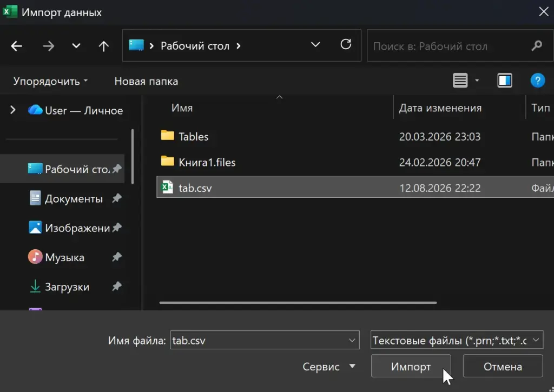Open the view options dropdown arrow
The image size is (554, 392).
pyautogui.click(x=477, y=81)
